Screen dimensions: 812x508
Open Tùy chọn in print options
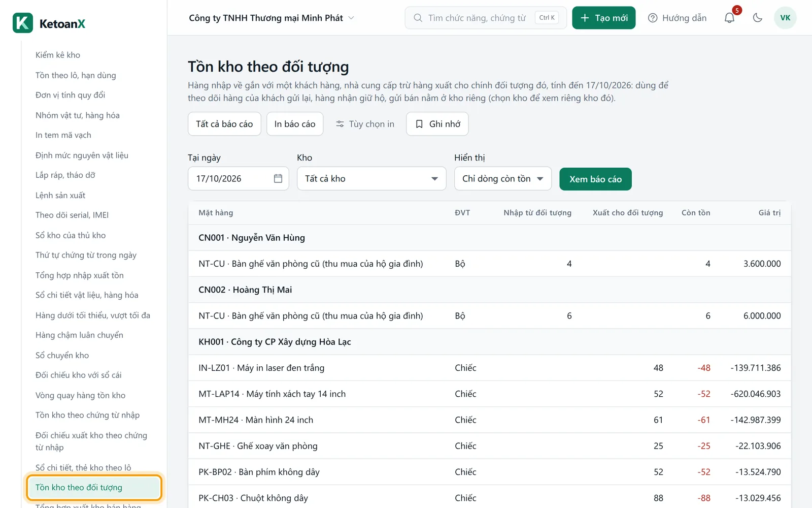pyautogui.click(x=365, y=124)
